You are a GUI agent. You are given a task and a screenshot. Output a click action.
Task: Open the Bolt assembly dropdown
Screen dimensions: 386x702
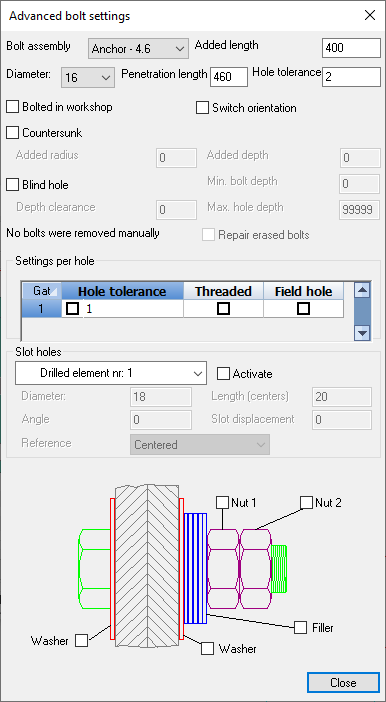(x=138, y=48)
